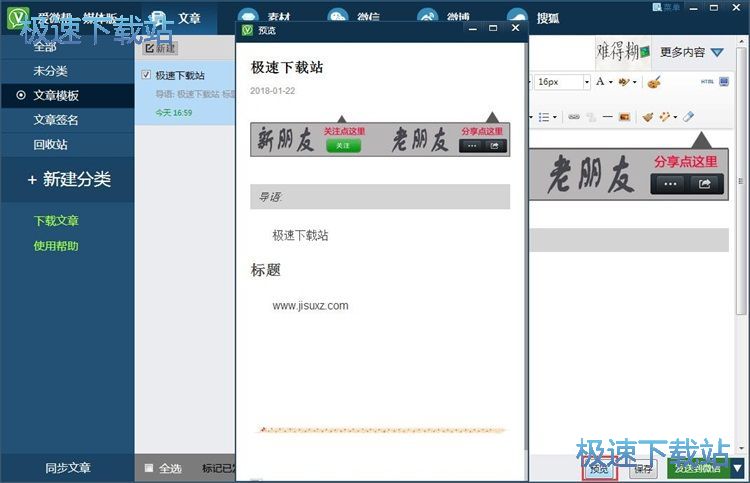
Task: Select 回收站 in the sidebar
Action: [x=50, y=145]
